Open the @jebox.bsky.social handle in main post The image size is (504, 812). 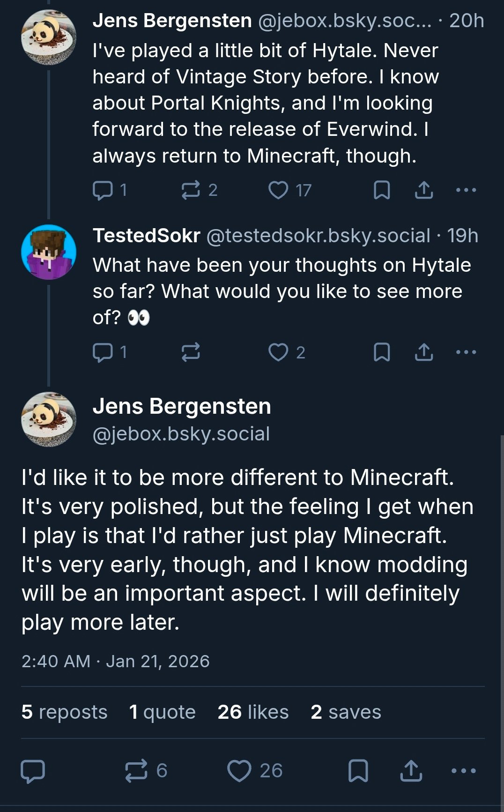click(181, 434)
